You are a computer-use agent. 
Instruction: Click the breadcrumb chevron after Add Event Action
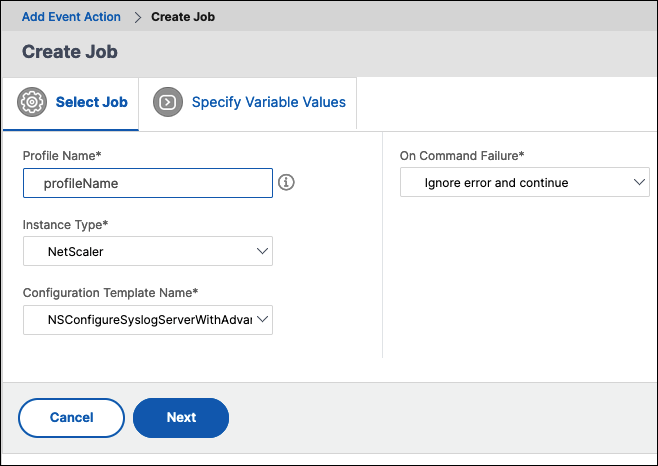point(138,17)
